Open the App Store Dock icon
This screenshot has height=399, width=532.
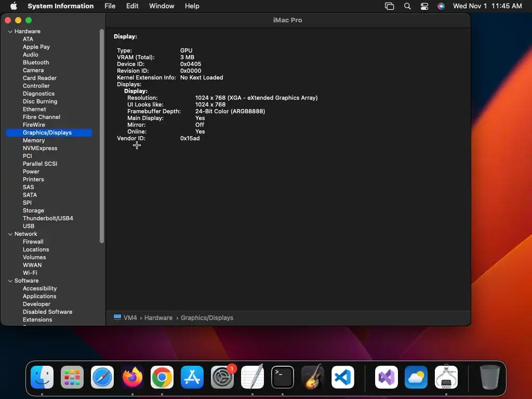pyautogui.click(x=192, y=377)
